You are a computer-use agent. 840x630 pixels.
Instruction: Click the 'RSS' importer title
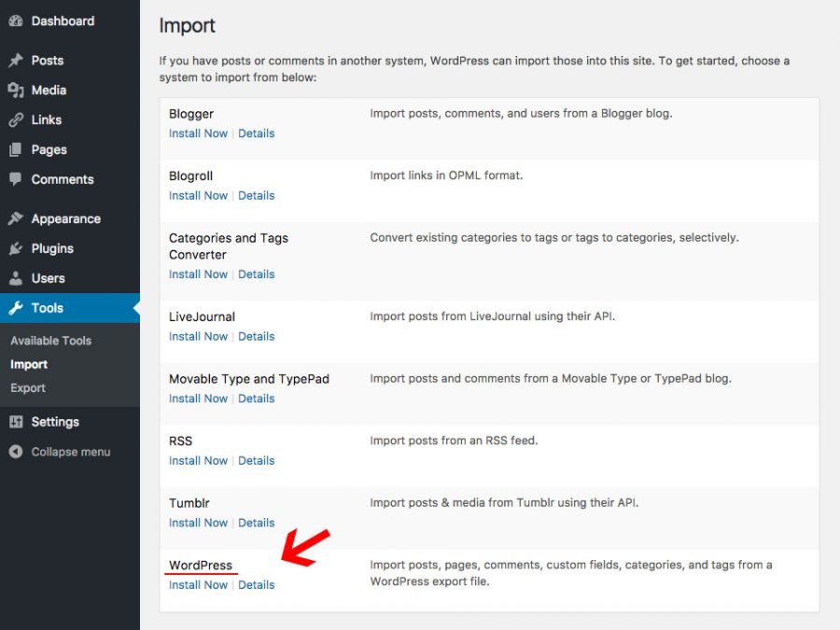point(180,441)
